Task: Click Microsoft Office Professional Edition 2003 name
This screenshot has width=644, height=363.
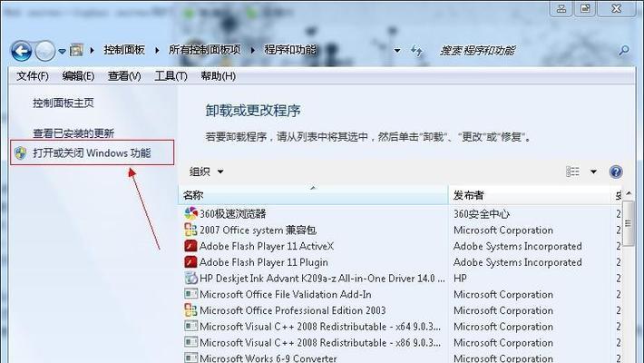Action: [x=293, y=310]
